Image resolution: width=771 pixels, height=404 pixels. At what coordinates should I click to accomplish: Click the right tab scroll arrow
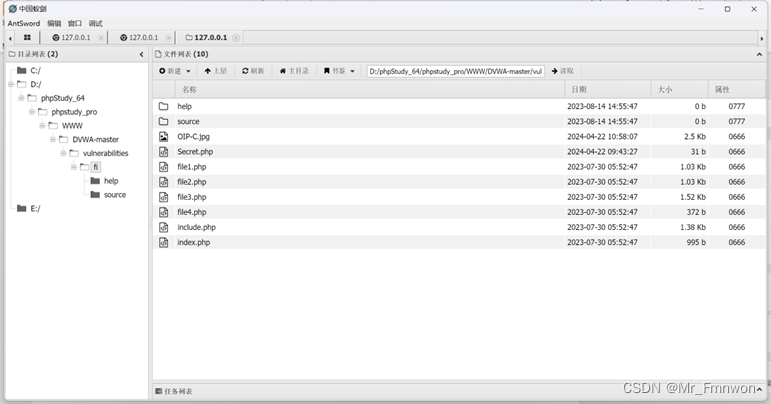point(762,38)
